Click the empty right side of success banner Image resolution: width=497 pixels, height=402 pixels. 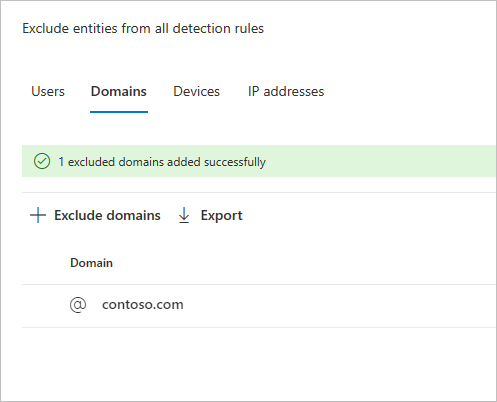[380, 161]
